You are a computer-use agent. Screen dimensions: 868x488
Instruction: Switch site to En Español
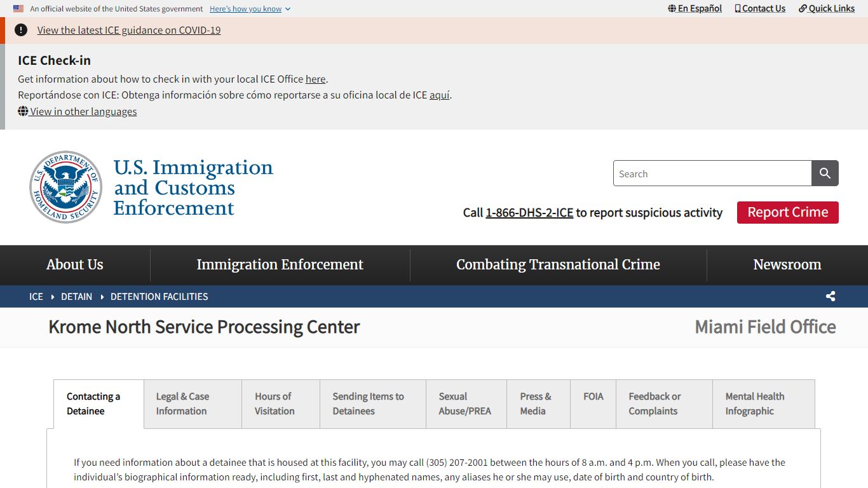coord(695,8)
